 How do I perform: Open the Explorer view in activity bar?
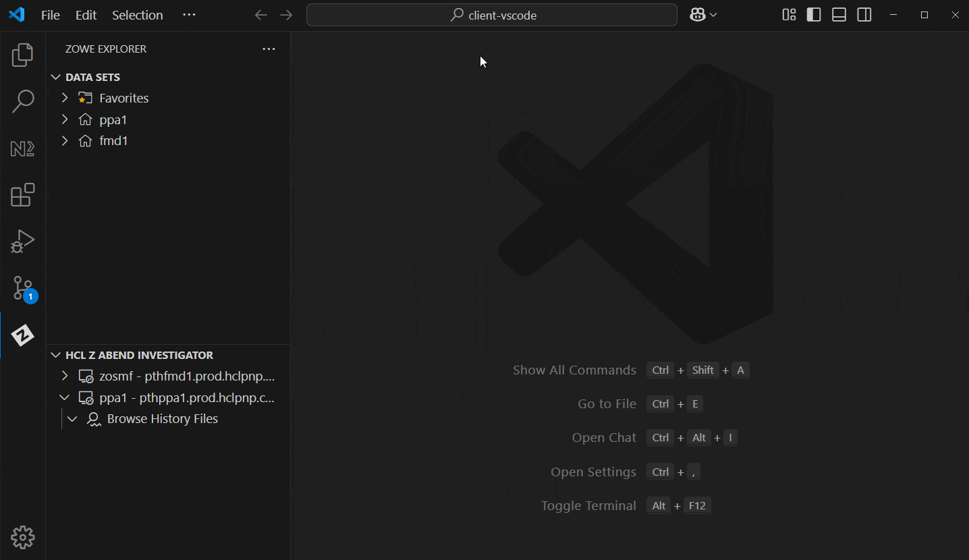pyautogui.click(x=22, y=55)
